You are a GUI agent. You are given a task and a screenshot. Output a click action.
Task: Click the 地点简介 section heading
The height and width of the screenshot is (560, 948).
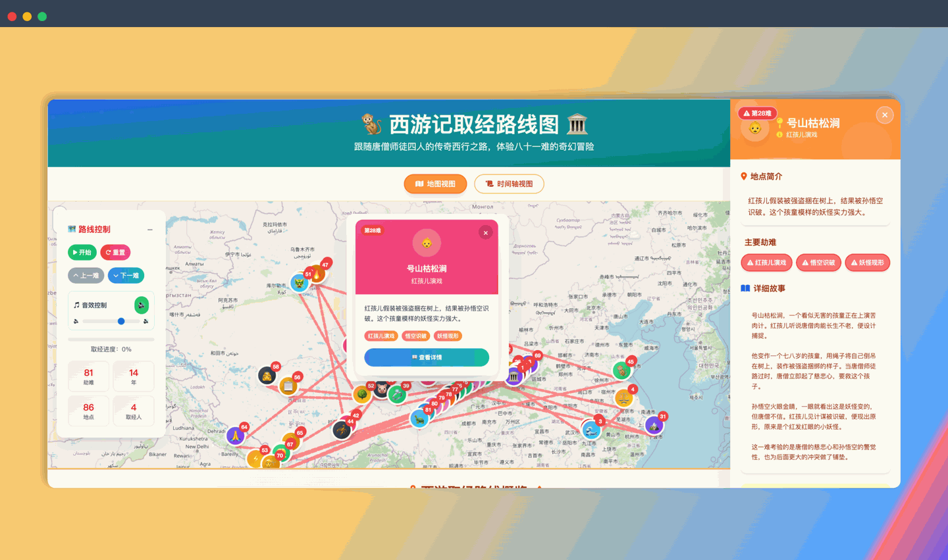point(762,176)
